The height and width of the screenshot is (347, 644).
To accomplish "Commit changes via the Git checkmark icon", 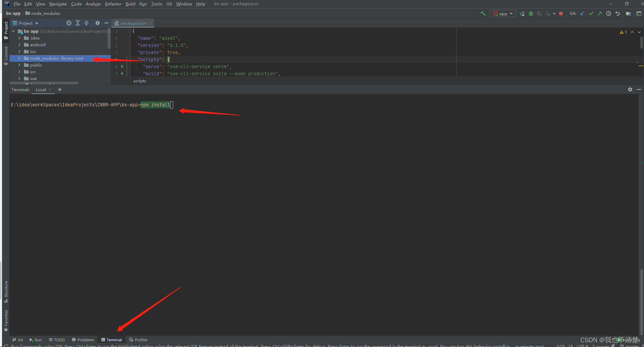I will pyautogui.click(x=591, y=14).
